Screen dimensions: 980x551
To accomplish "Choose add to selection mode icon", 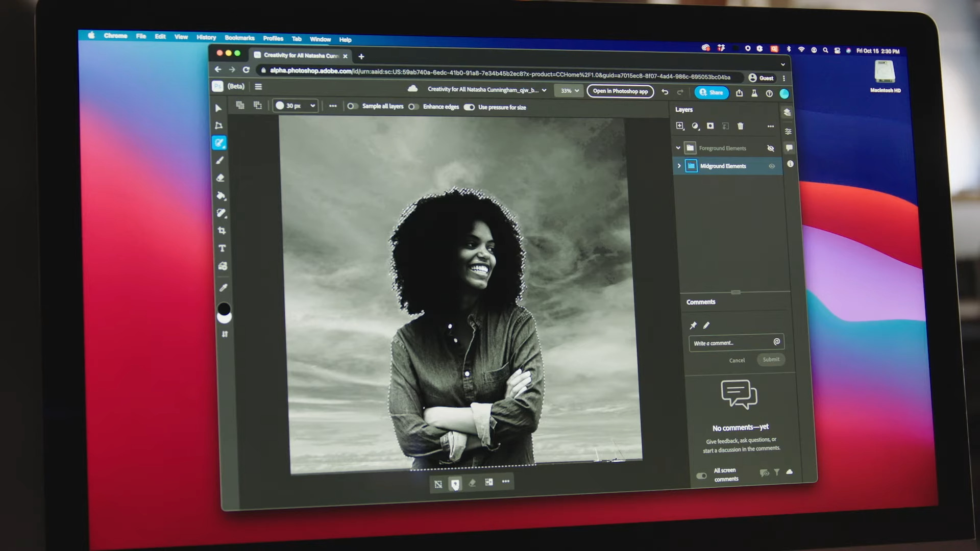I will 240,105.
